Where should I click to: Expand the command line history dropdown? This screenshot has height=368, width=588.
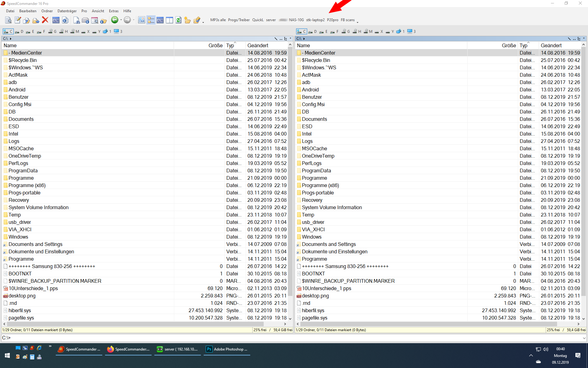point(584,338)
